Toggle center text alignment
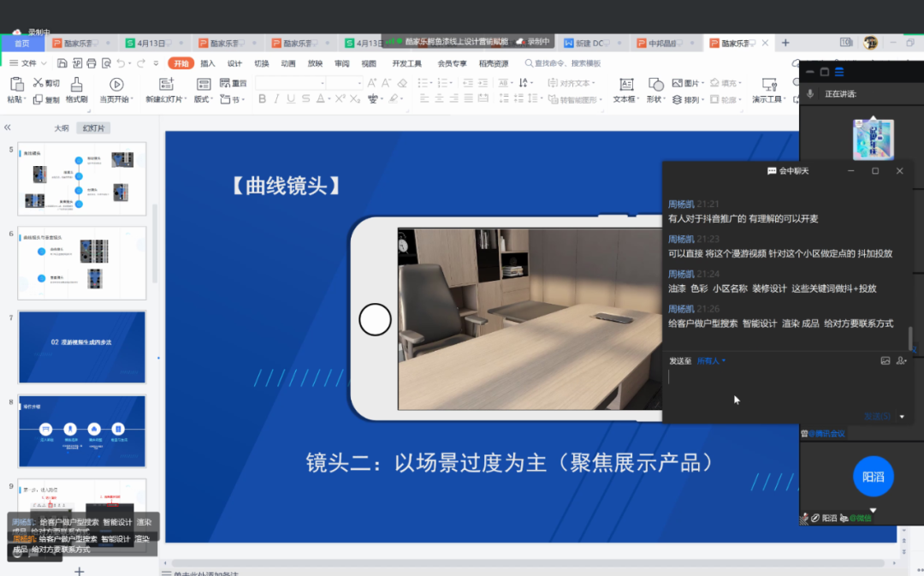The width and height of the screenshot is (924, 576). coord(439,99)
